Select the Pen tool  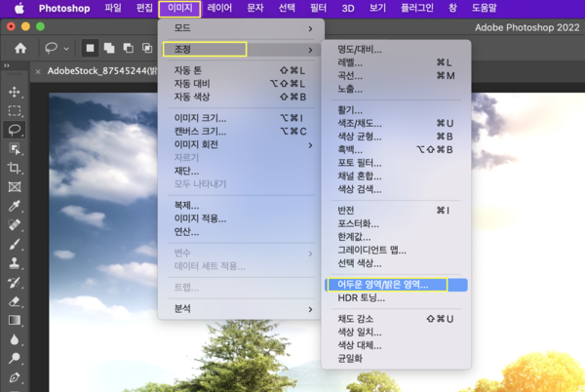click(15, 377)
